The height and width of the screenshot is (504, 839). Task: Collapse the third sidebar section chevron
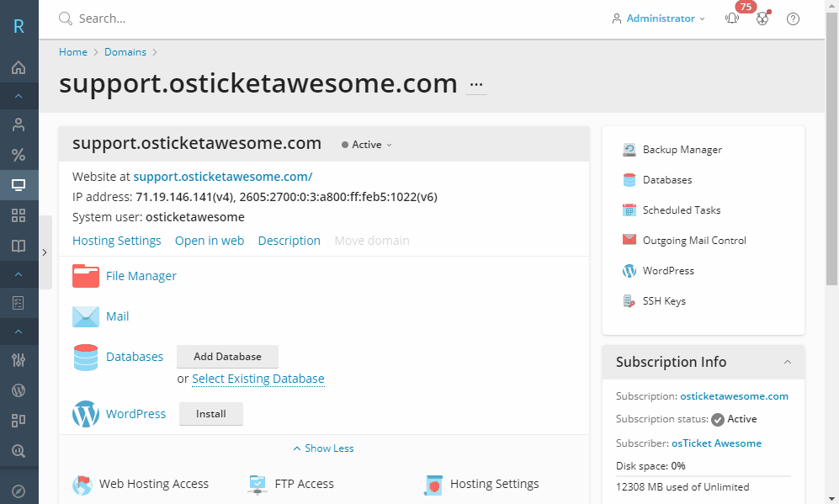click(19, 332)
